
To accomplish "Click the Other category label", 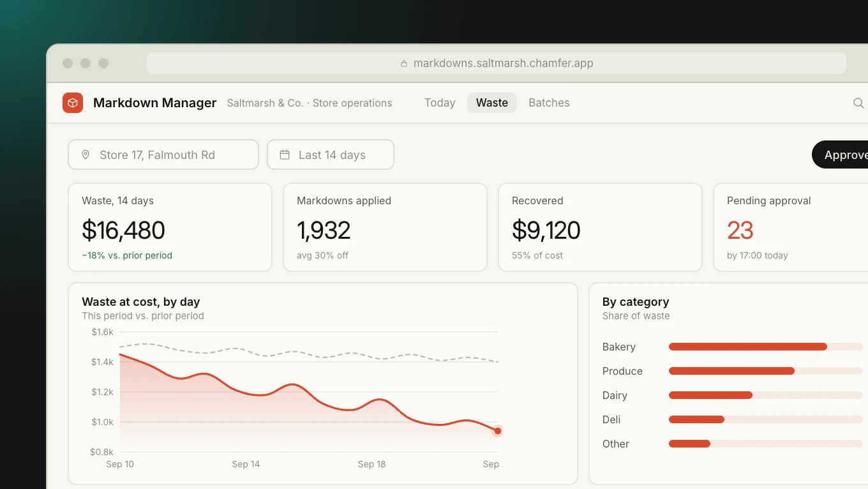I will (616, 444).
